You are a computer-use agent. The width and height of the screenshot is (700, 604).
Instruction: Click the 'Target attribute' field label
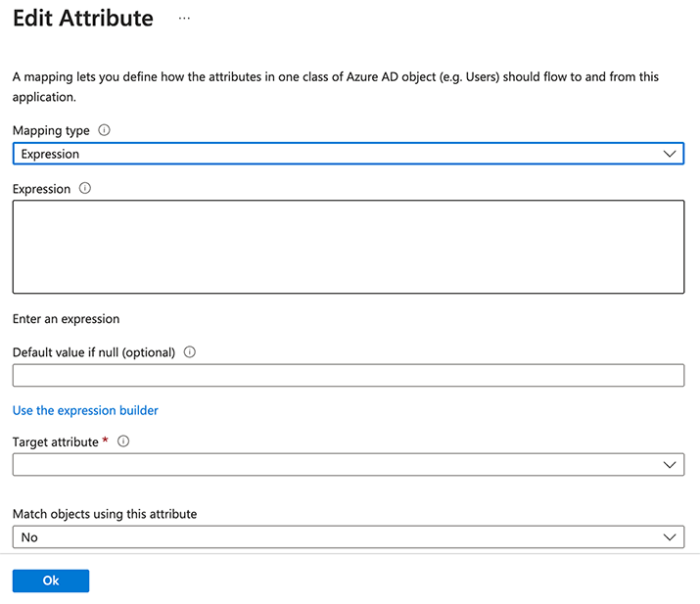pyautogui.click(x=55, y=442)
